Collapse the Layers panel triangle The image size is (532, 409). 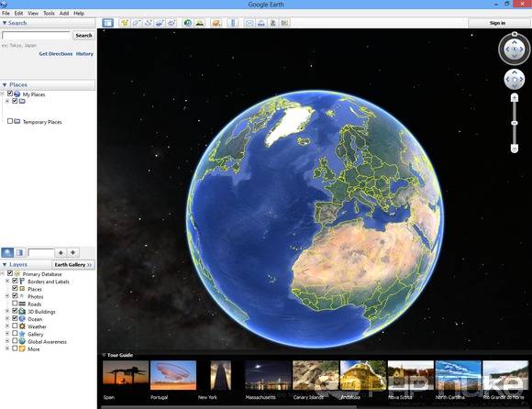[5, 264]
